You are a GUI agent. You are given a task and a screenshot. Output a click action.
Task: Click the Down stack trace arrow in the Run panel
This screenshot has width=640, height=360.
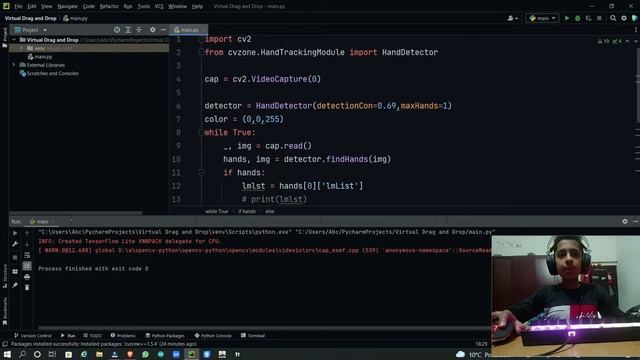[x=27, y=244]
